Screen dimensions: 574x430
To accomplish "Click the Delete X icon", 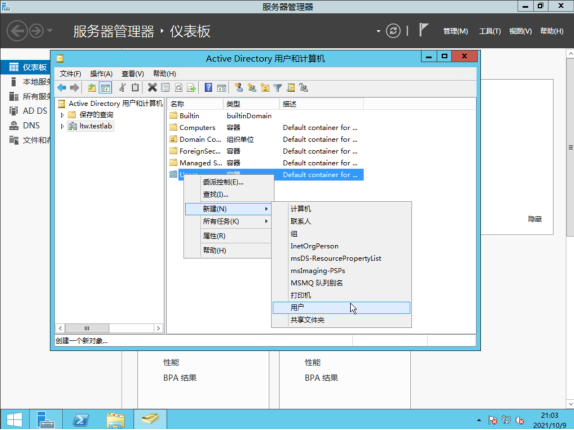I will [152, 88].
